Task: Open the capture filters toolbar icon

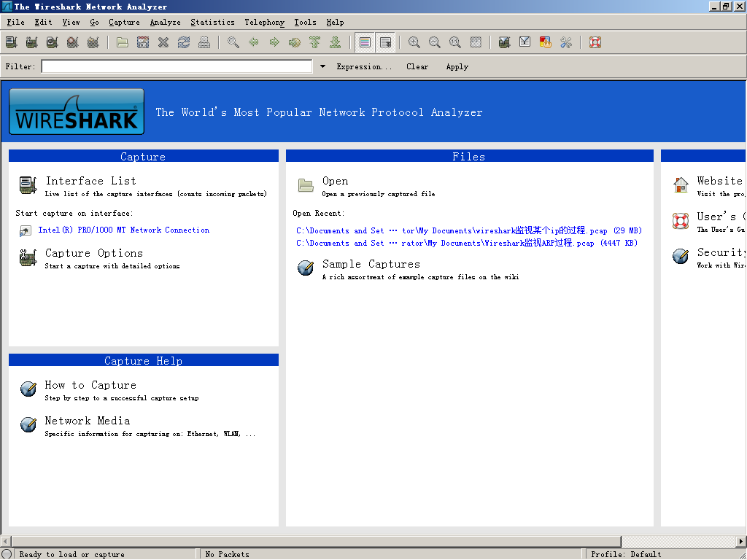Action: click(x=505, y=42)
